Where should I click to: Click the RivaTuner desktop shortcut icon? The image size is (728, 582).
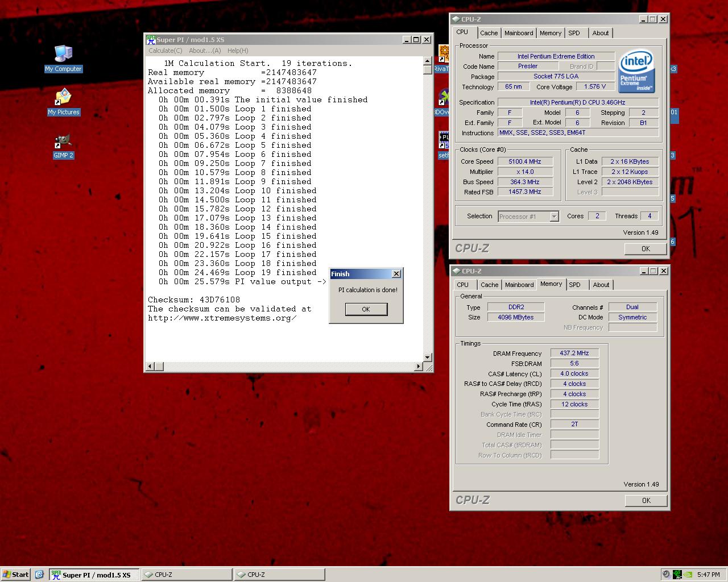pyautogui.click(x=444, y=55)
